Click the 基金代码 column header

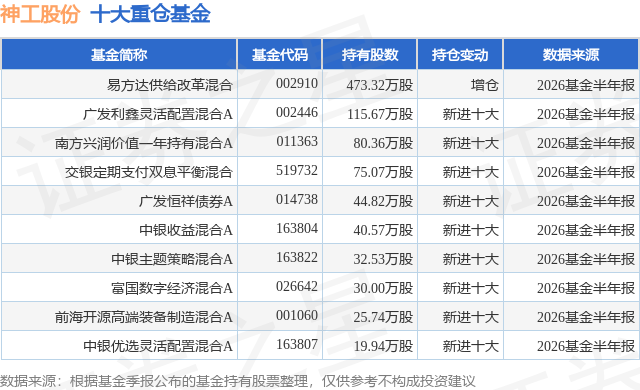pos(280,55)
